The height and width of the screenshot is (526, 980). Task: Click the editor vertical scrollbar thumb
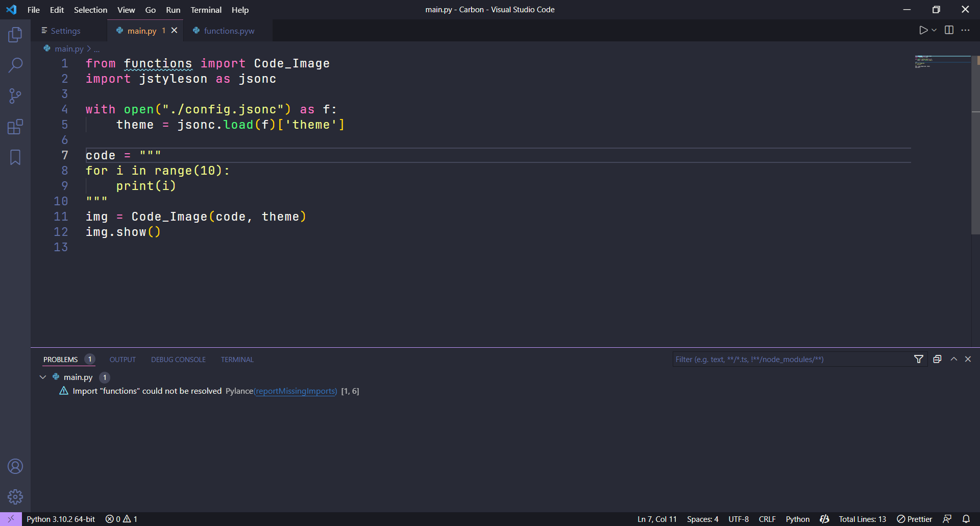(x=975, y=145)
